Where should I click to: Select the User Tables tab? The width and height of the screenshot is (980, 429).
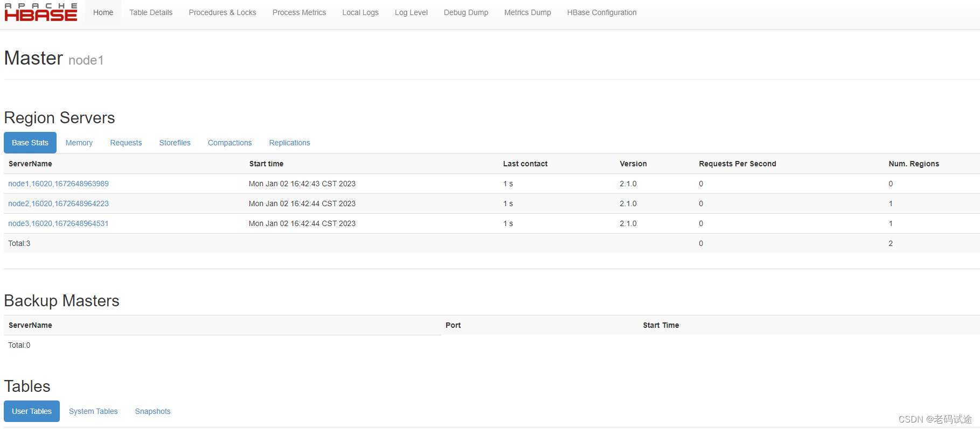tap(32, 411)
